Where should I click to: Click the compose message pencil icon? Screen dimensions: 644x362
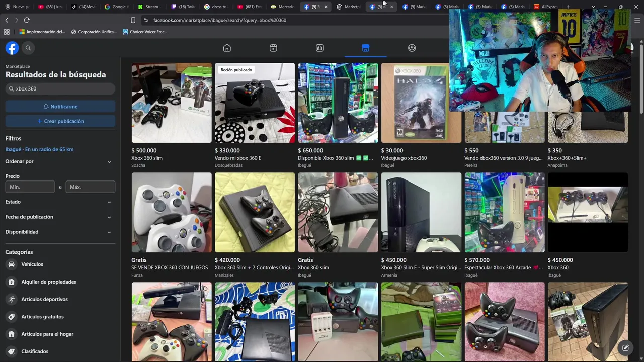coord(625,347)
